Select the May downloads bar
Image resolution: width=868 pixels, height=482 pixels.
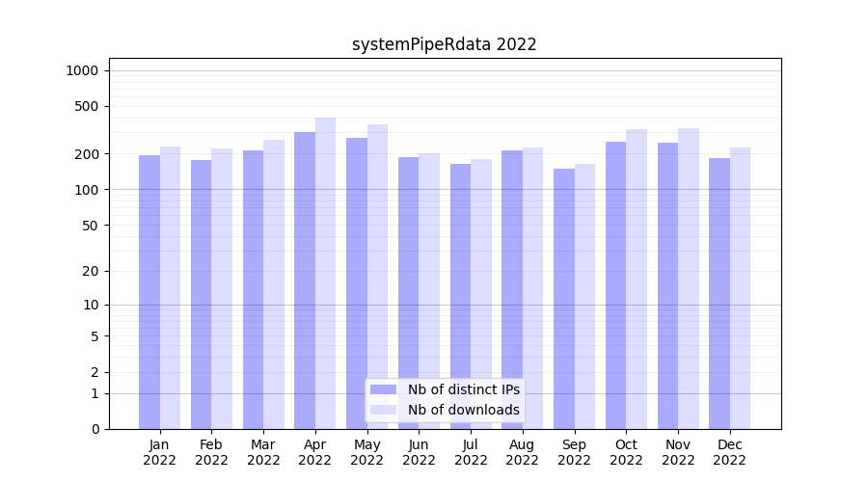377,277
